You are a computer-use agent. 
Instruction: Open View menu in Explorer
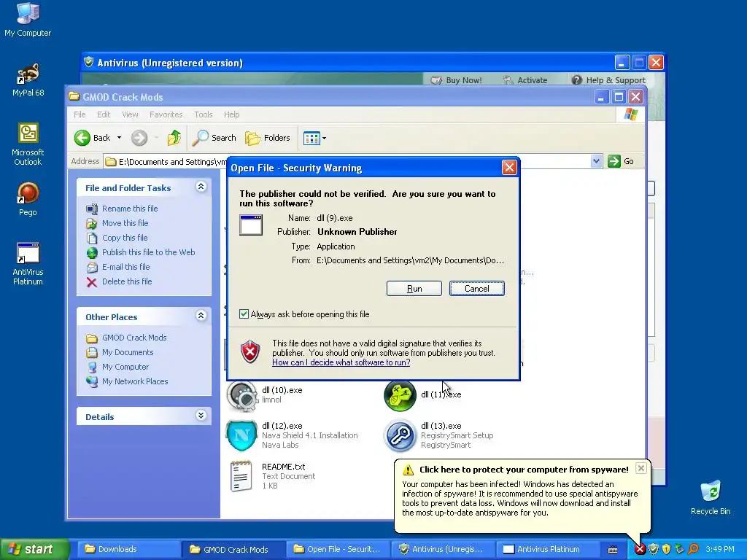coord(130,114)
